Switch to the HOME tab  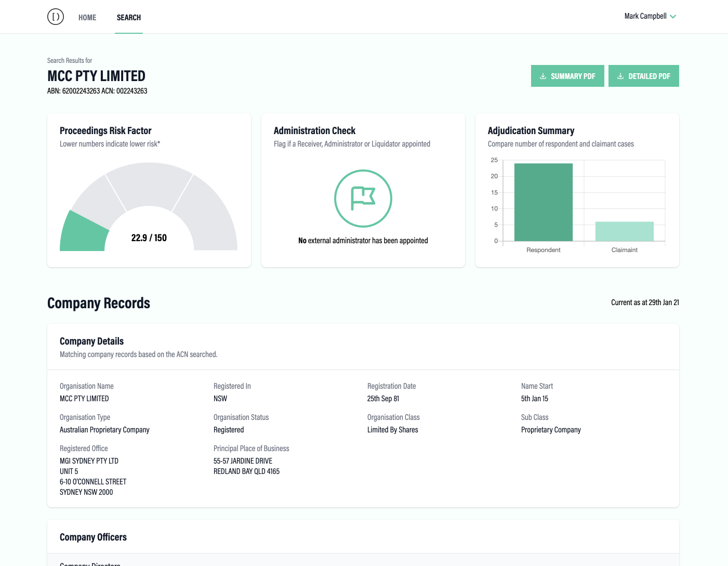click(x=87, y=17)
